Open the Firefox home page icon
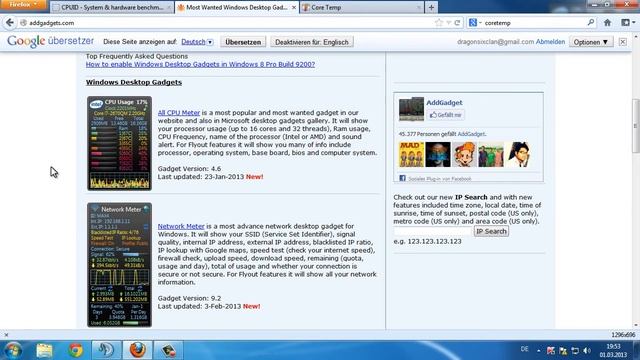 (x=607, y=23)
